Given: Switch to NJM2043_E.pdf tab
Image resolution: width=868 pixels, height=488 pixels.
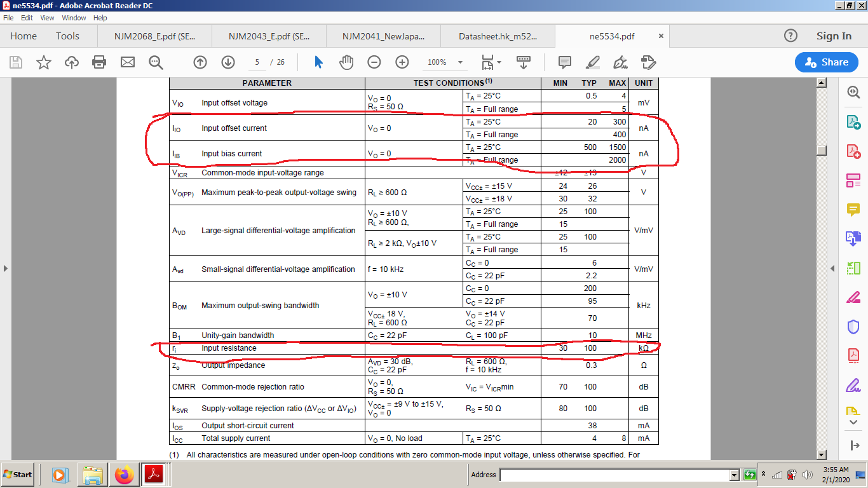Looking at the screenshot, I should coord(269,36).
